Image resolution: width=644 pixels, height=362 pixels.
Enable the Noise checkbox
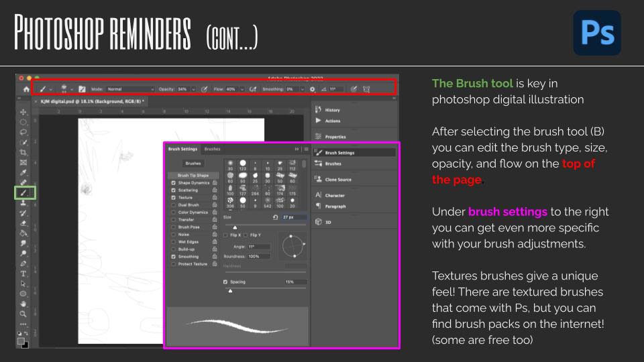click(x=173, y=235)
